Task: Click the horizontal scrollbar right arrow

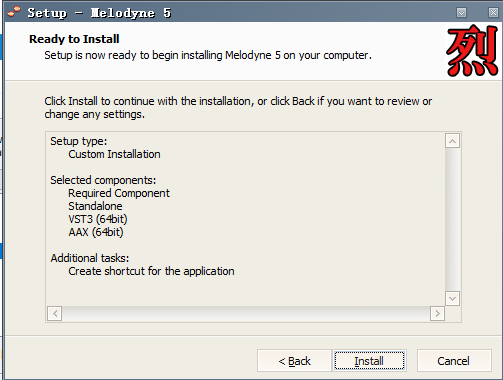Action: pyautogui.click(x=437, y=313)
